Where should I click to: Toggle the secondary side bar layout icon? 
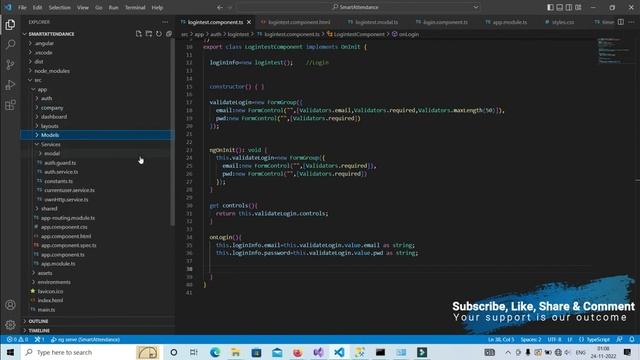(569, 7)
